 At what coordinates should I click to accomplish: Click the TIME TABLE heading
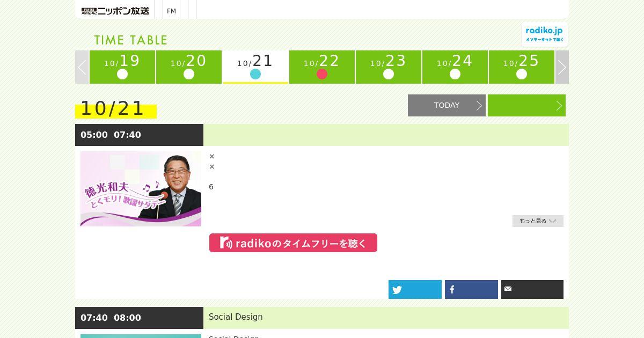pyautogui.click(x=131, y=40)
